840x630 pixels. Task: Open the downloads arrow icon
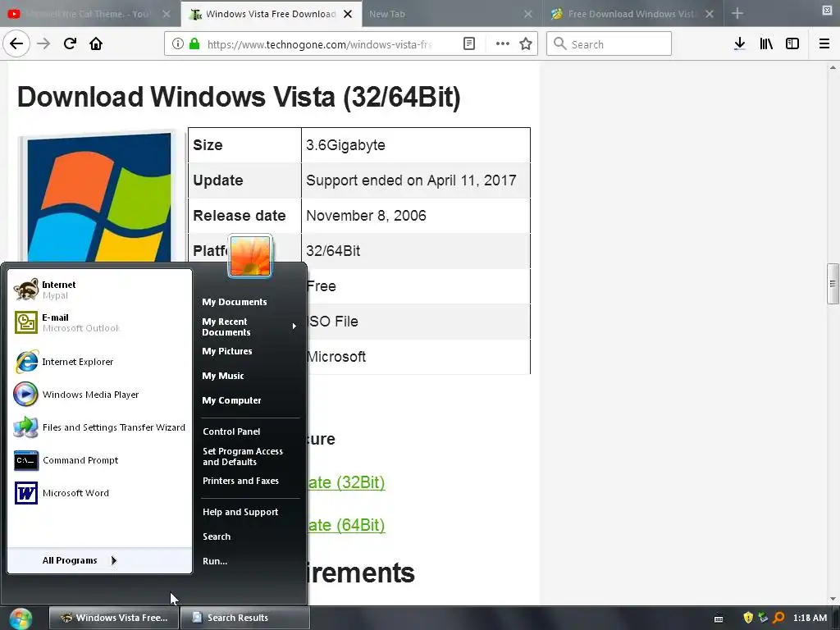click(739, 44)
